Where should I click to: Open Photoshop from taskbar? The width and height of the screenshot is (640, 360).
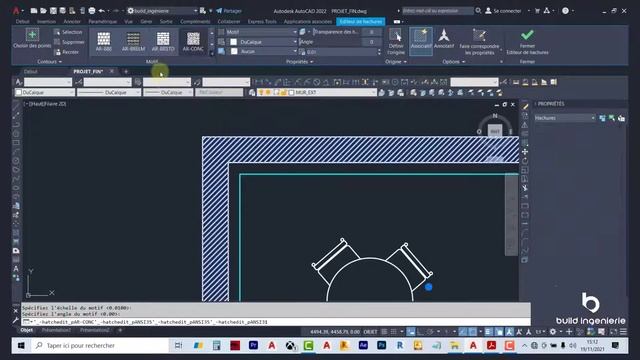[381, 346]
